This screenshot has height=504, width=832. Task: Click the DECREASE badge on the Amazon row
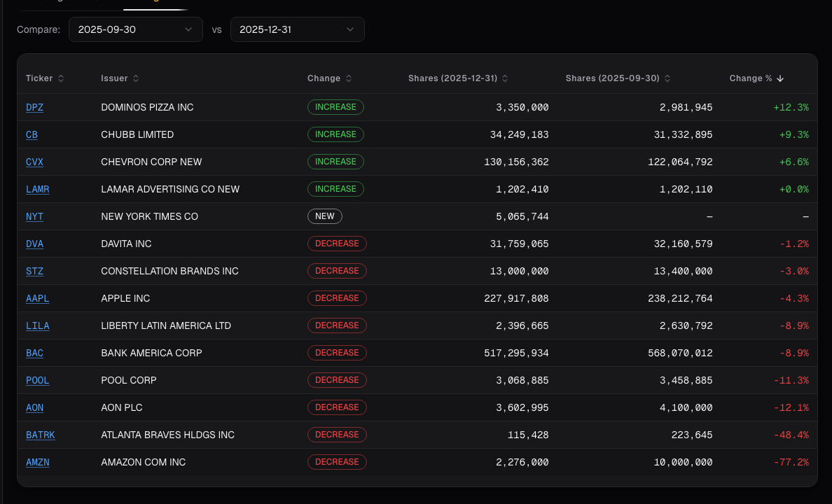(x=337, y=462)
